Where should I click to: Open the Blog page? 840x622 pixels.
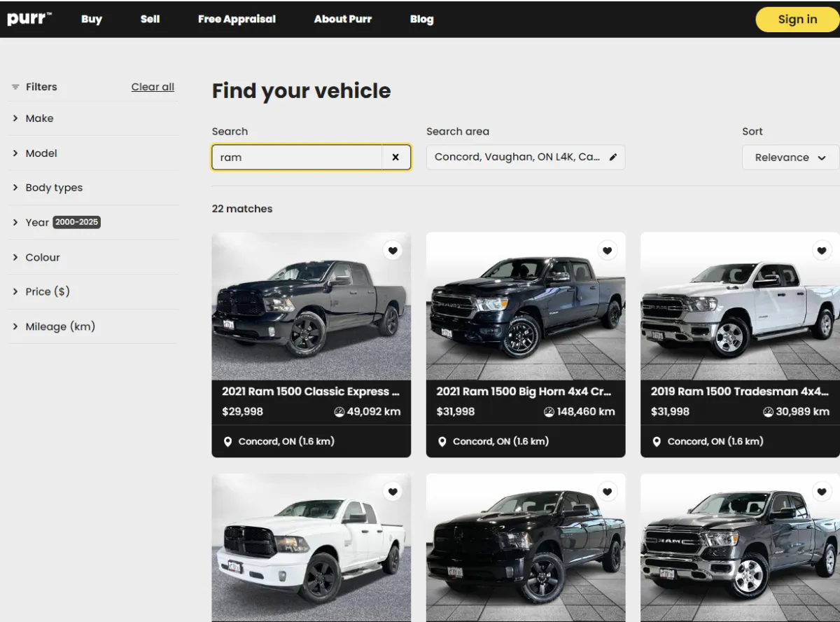tap(421, 19)
